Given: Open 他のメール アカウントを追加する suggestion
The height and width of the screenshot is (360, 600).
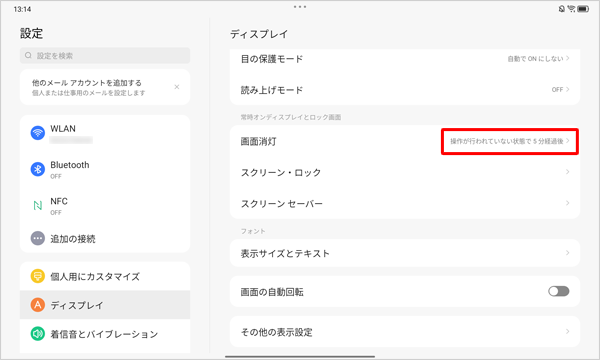Looking at the screenshot, I should click(x=105, y=87).
